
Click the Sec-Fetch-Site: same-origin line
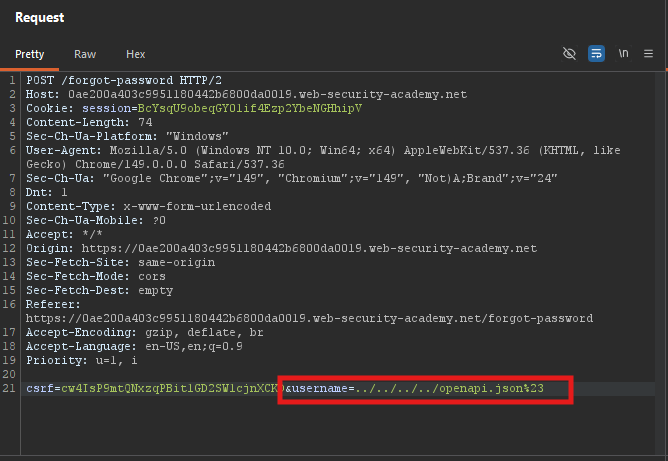pyautogui.click(x=121, y=262)
